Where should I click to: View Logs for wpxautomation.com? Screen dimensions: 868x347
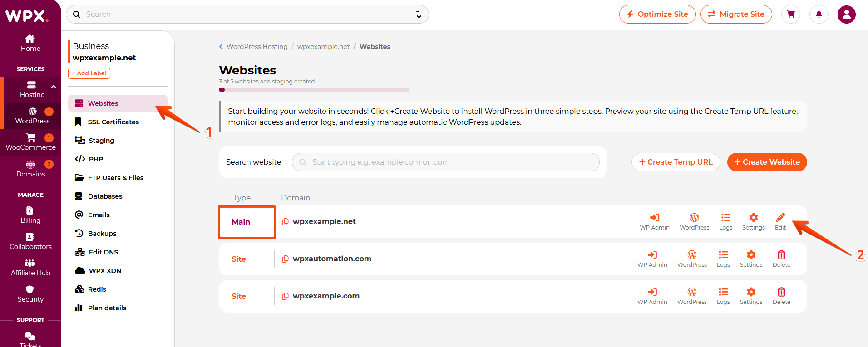[x=723, y=259]
